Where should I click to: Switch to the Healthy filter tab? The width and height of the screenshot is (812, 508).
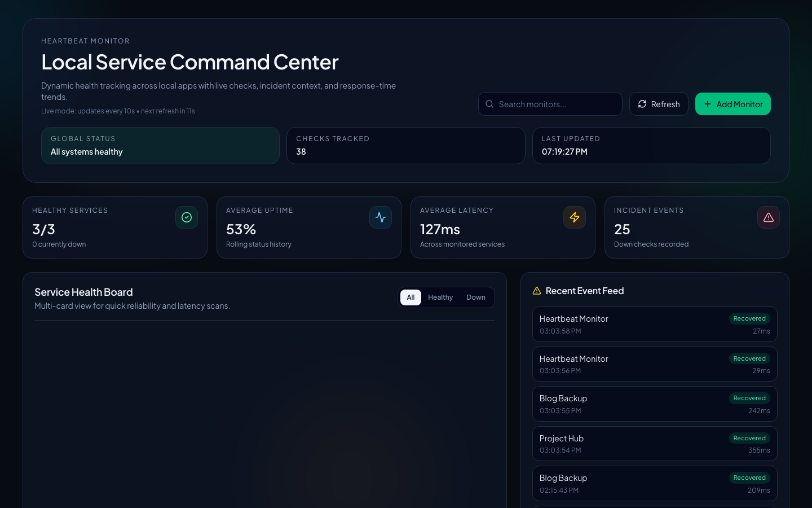[x=440, y=297]
